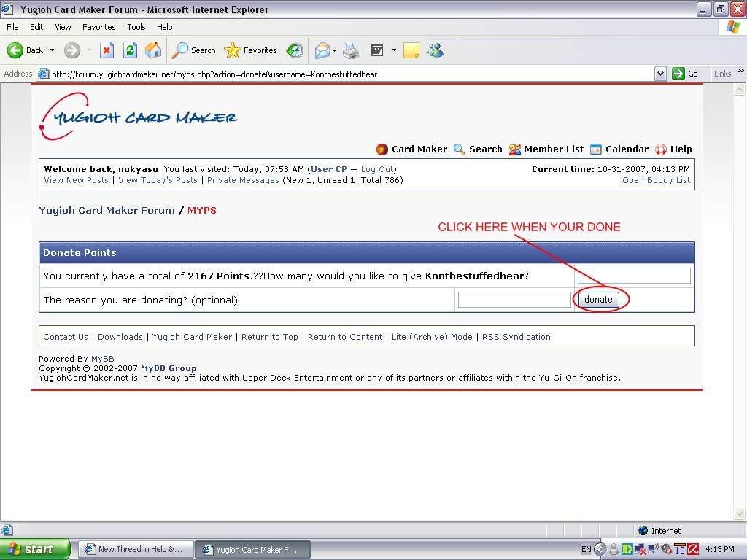Click the Member List icon
The image size is (747, 560).
[514, 149]
